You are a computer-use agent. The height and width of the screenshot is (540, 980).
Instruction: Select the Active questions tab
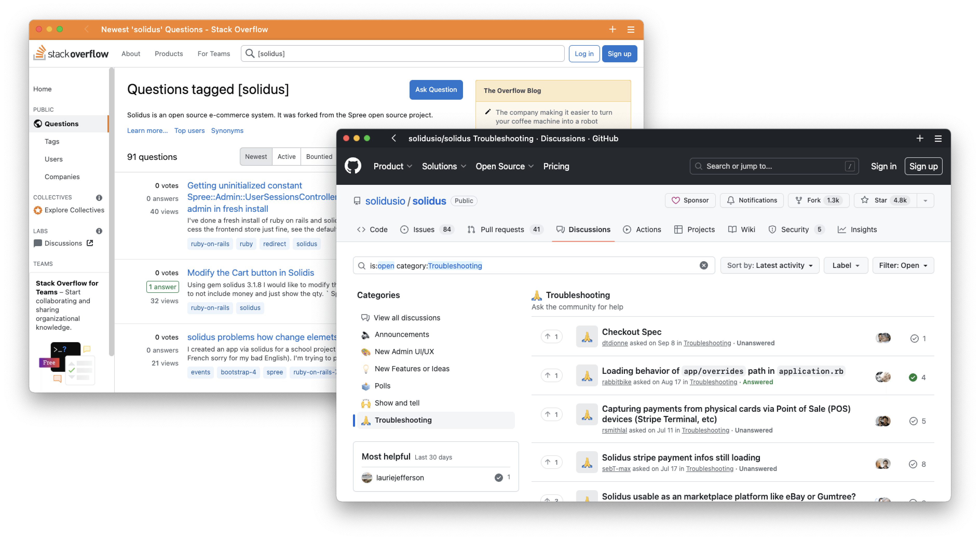[x=286, y=156]
